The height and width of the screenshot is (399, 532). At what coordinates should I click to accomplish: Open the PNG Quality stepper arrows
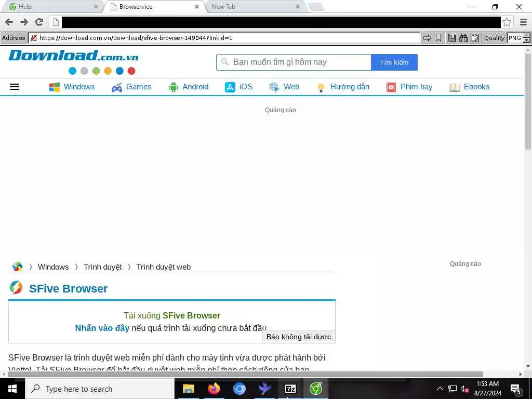[x=527, y=38]
